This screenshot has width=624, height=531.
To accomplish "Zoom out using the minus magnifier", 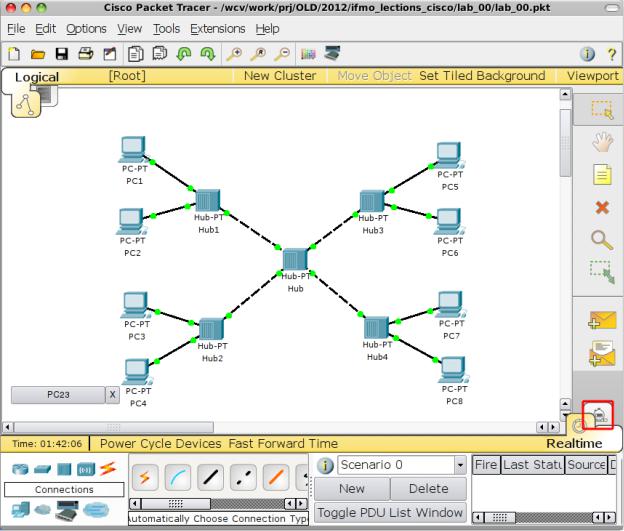I will click(282, 54).
